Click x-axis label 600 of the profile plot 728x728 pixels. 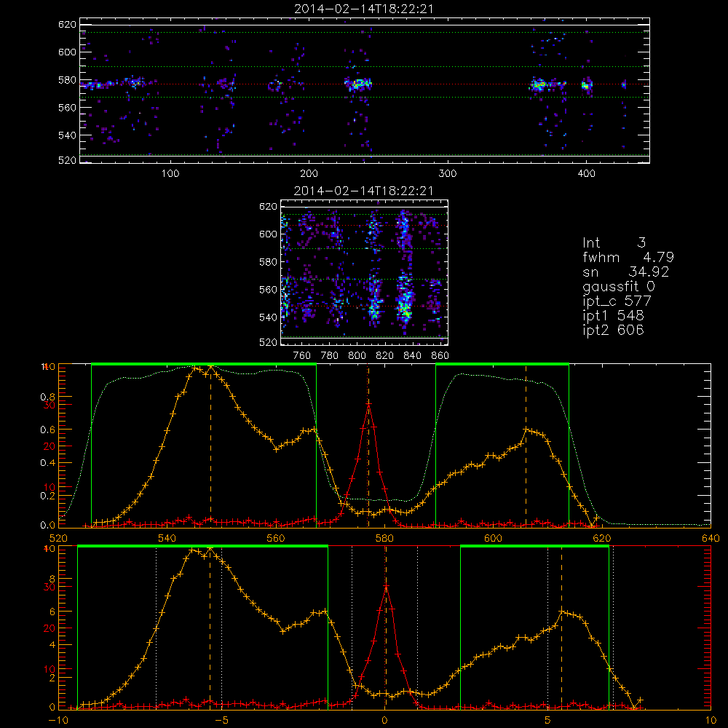493,539
